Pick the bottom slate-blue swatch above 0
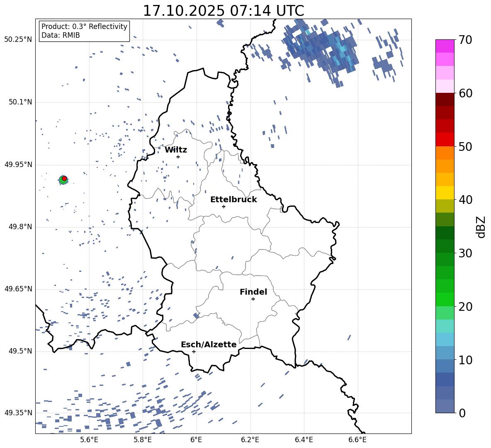The height and width of the screenshot is (448, 491). (x=445, y=406)
